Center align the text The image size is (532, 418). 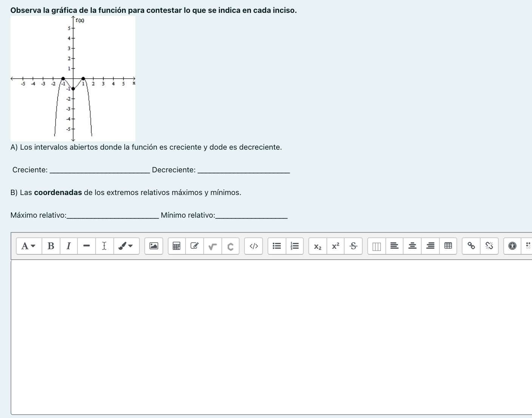click(x=412, y=246)
